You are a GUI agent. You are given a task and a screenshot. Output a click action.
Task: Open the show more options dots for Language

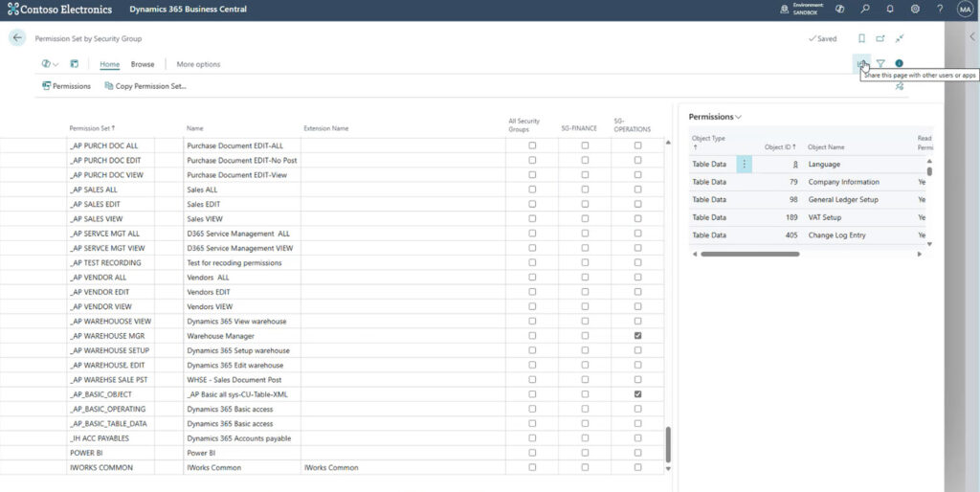[744, 165]
